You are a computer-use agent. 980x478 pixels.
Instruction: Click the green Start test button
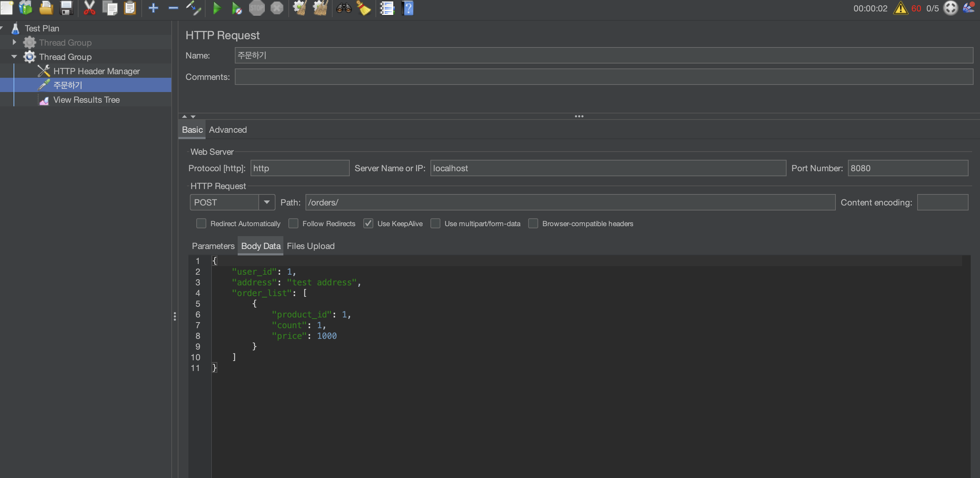tap(217, 8)
